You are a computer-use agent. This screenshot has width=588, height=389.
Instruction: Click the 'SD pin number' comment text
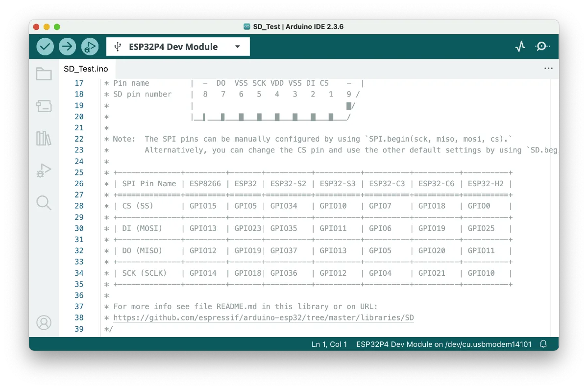tap(142, 94)
